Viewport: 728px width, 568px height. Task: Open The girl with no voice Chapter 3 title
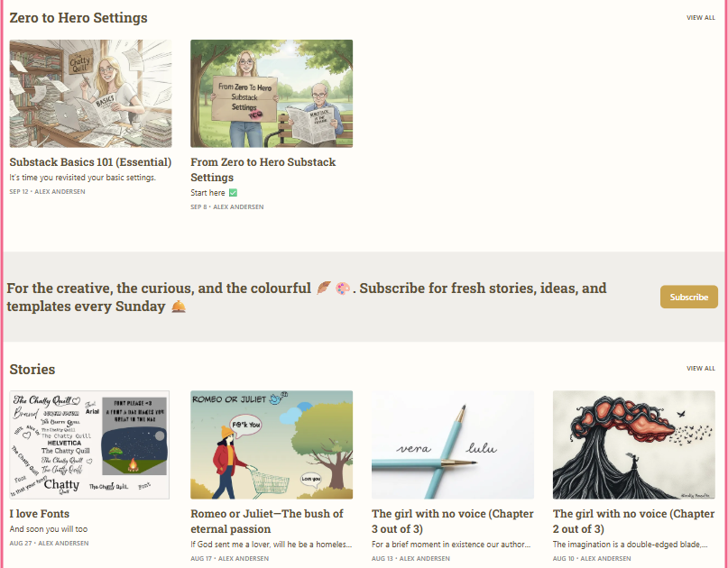point(453,521)
